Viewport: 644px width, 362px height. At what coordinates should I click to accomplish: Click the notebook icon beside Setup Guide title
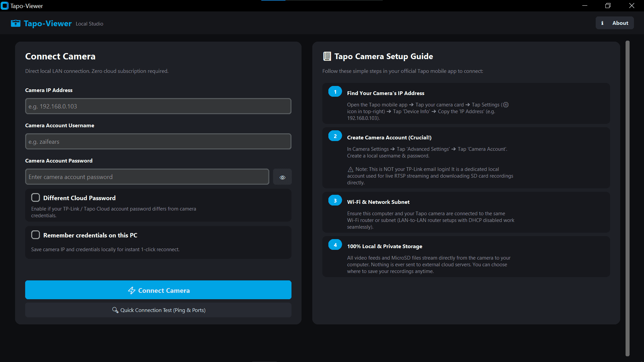(x=327, y=56)
